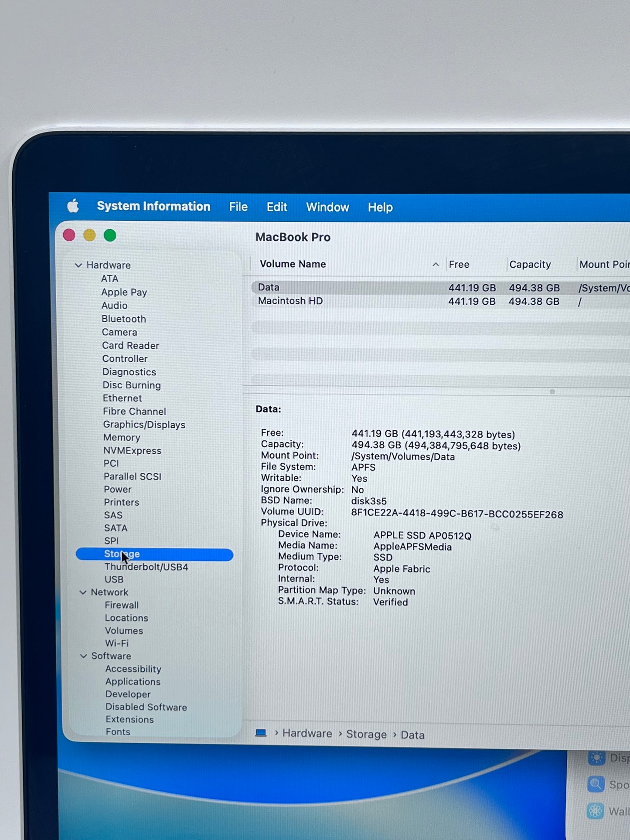Select the Data volume row

pyautogui.click(x=440, y=288)
